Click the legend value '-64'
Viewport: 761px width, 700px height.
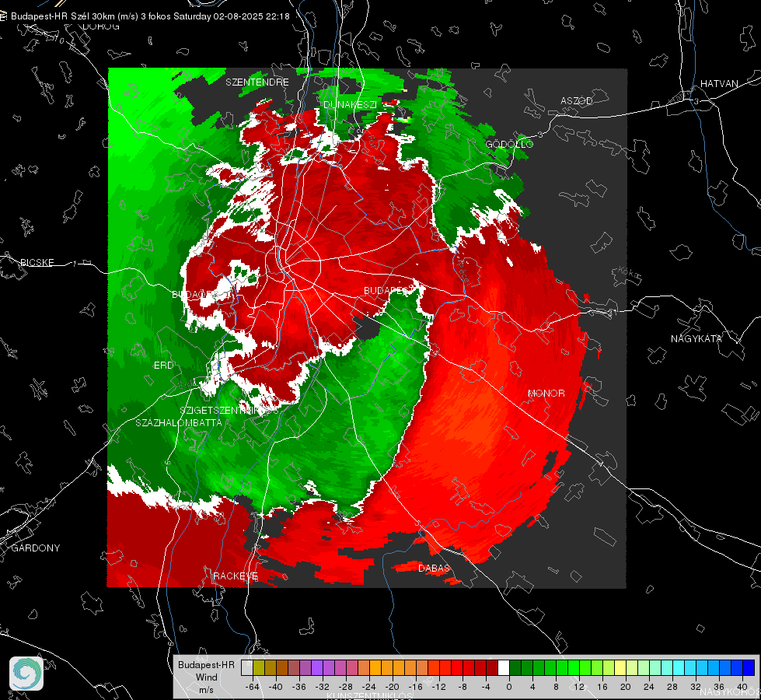coord(253,687)
